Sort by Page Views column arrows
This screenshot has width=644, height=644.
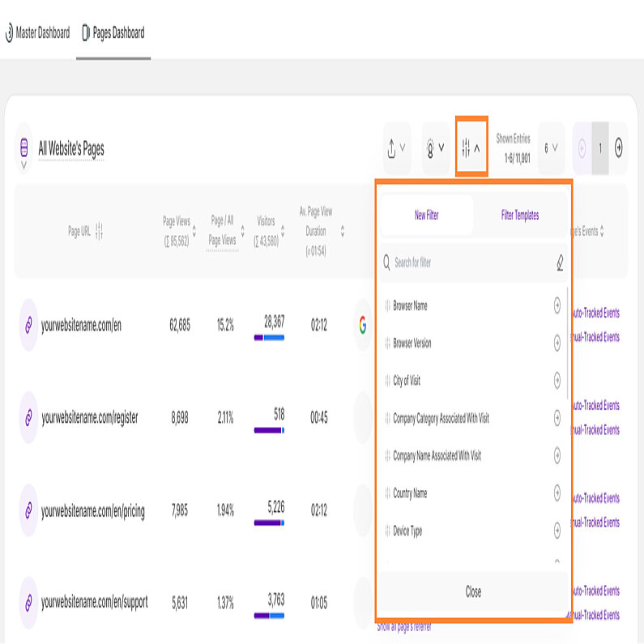194,231
